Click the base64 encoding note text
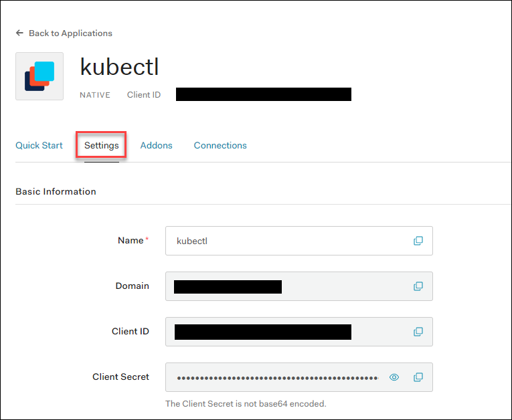 click(246, 403)
